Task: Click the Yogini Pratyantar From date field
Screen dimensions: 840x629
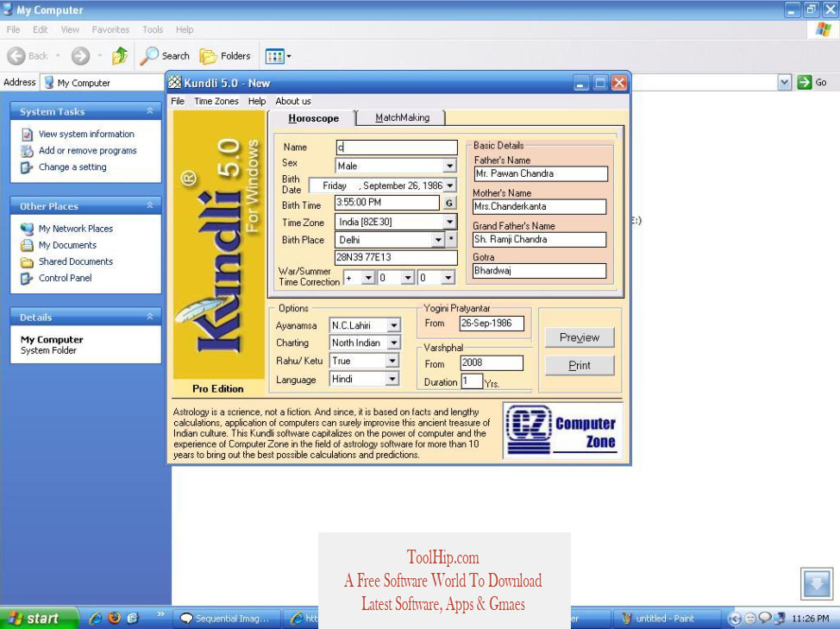Action: tap(492, 323)
